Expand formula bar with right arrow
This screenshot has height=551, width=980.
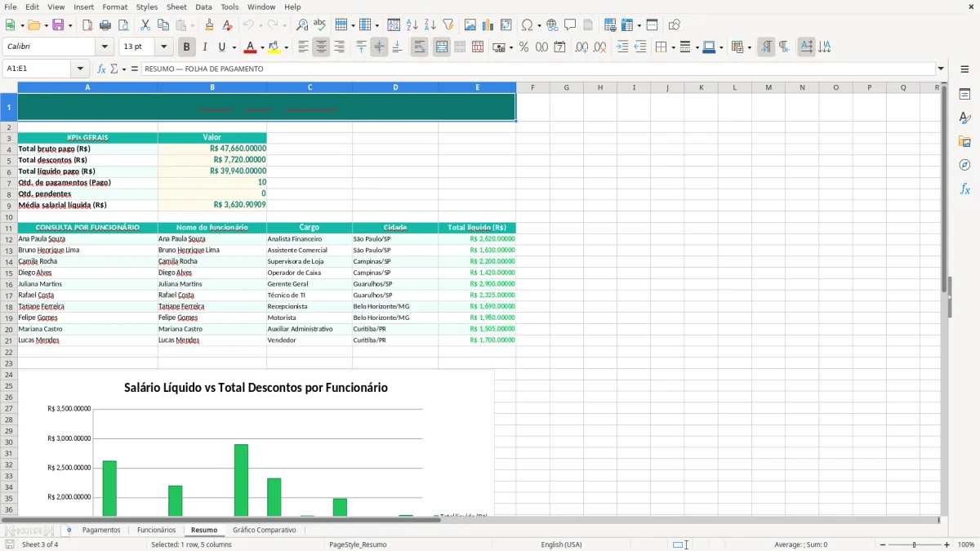(942, 69)
